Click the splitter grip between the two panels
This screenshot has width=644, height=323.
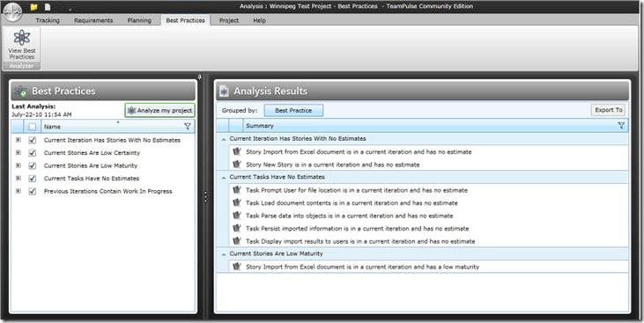click(205, 197)
